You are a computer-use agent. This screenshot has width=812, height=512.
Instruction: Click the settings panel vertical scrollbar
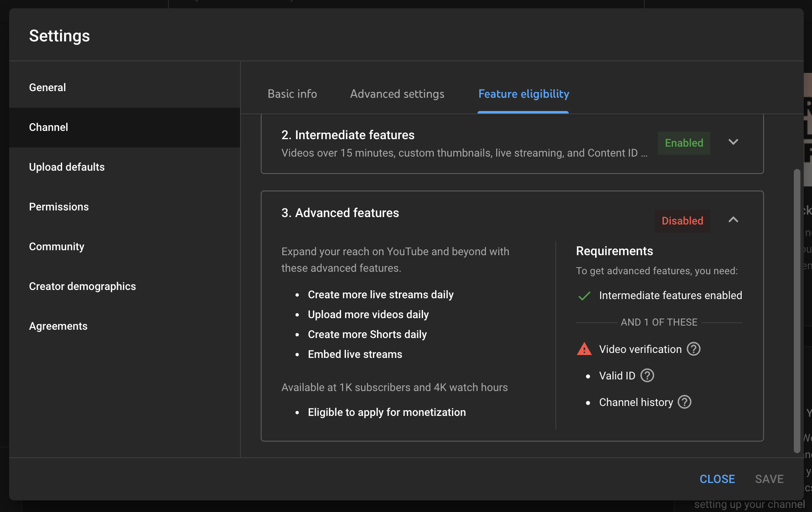797,311
